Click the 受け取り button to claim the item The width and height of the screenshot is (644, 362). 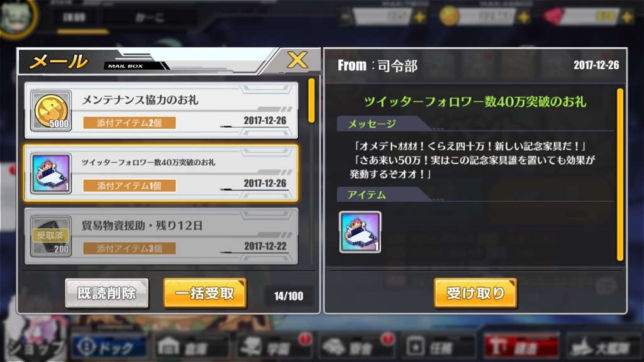475,293
